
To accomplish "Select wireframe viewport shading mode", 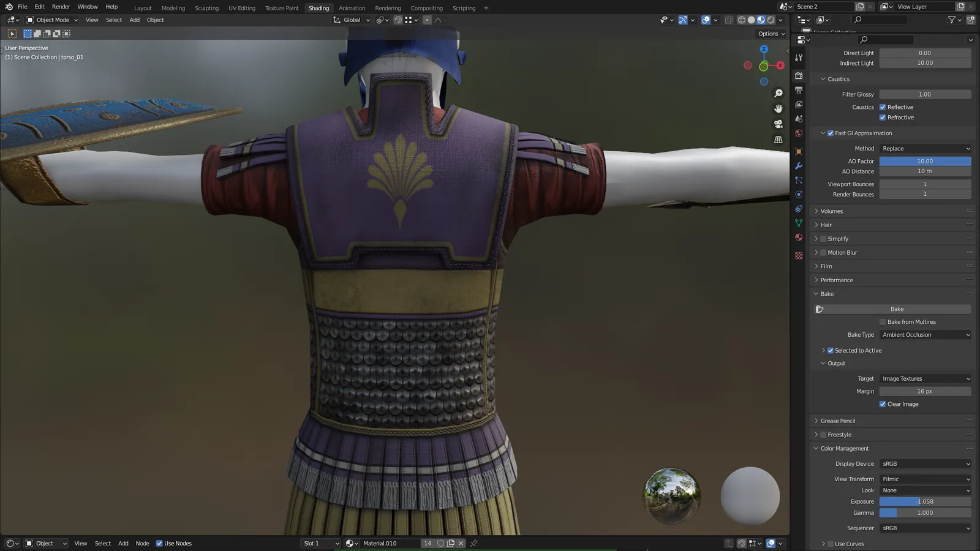I will click(x=741, y=20).
